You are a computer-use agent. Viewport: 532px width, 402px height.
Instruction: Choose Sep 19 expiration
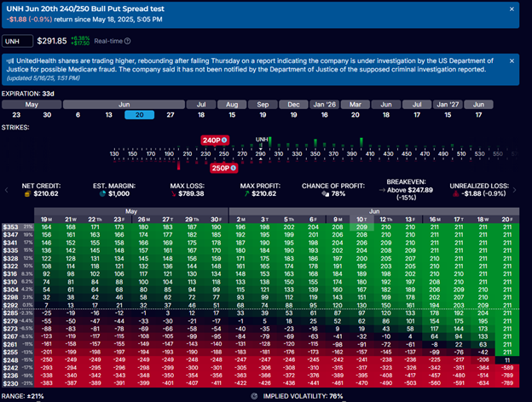263,115
